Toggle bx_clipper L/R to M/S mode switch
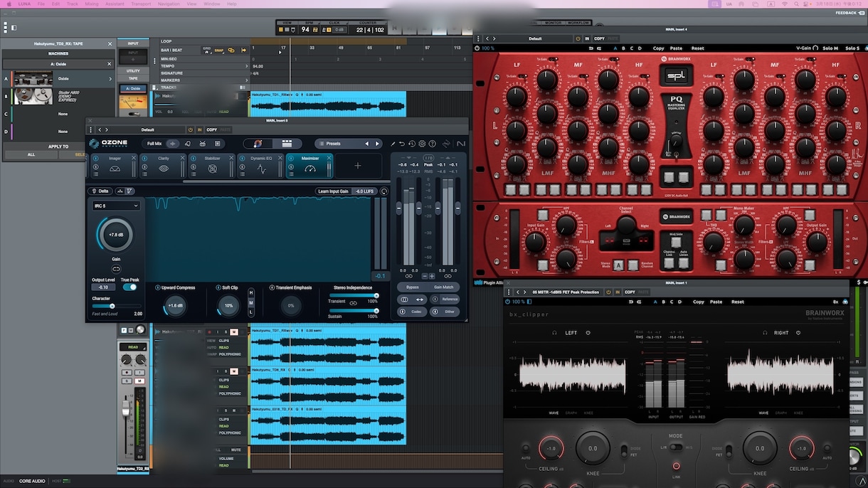Screen dimensions: 868x488 676,447
